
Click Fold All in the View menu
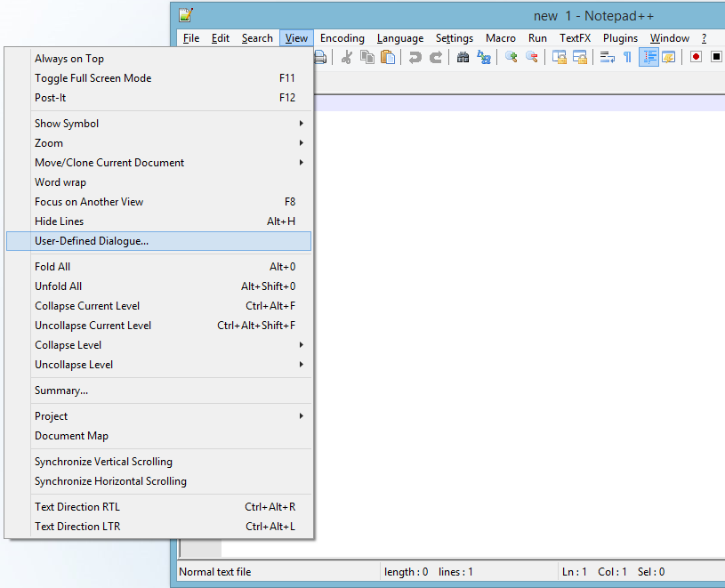point(52,266)
